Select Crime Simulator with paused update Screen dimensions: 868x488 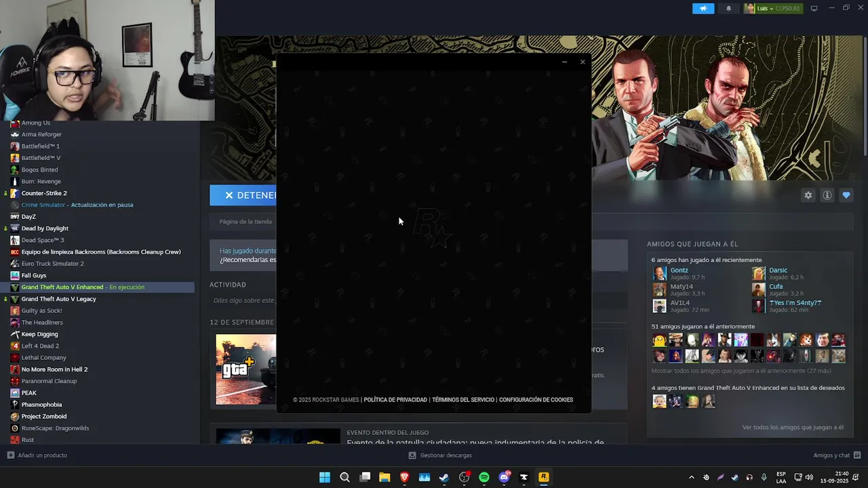tap(77, 205)
